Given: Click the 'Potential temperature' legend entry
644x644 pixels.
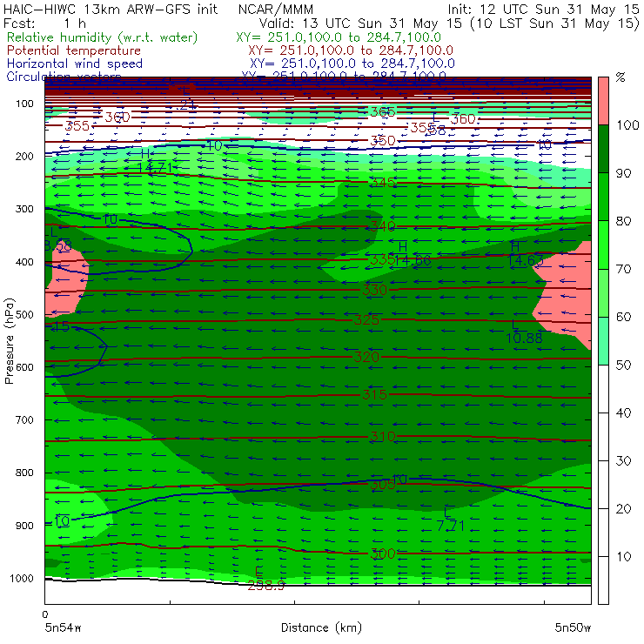Looking at the screenshot, I should click(x=74, y=50).
